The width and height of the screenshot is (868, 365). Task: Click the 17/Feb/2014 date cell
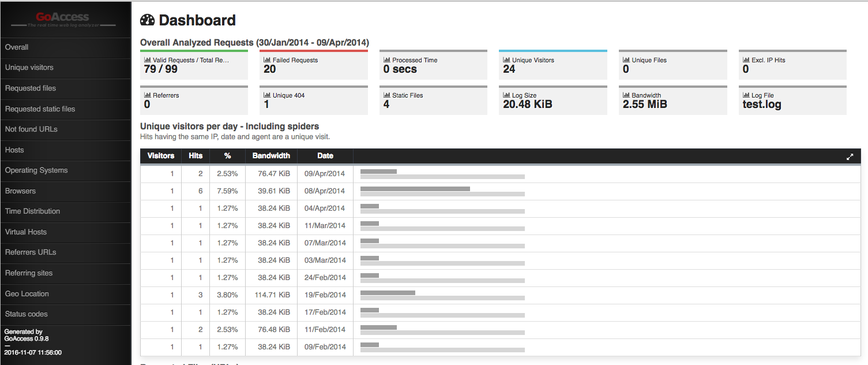(x=325, y=312)
